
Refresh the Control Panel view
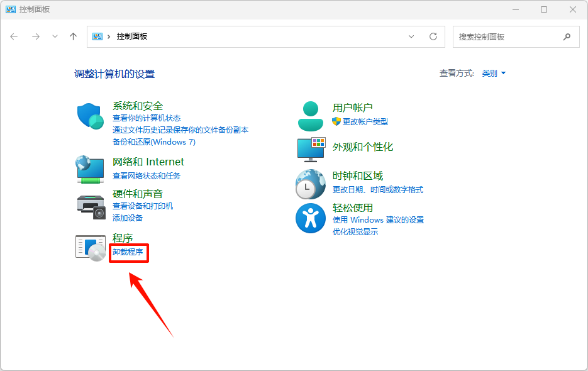433,36
